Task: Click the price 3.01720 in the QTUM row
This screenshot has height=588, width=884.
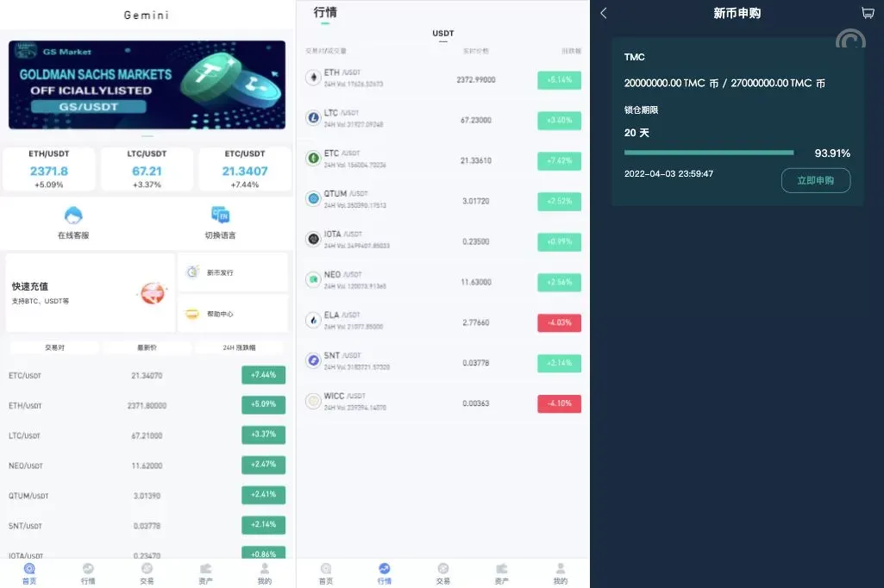Action: 476,201
